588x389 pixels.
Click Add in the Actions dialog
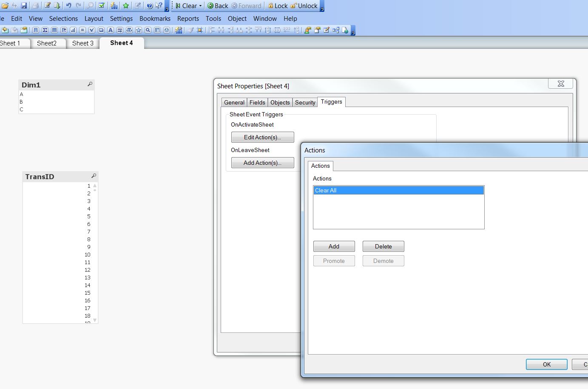[x=334, y=246]
